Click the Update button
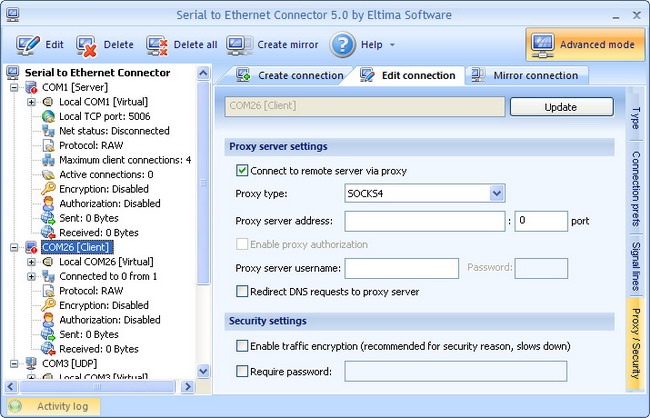This screenshot has width=650, height=418. pyautogui.click(x=562, y=107)
